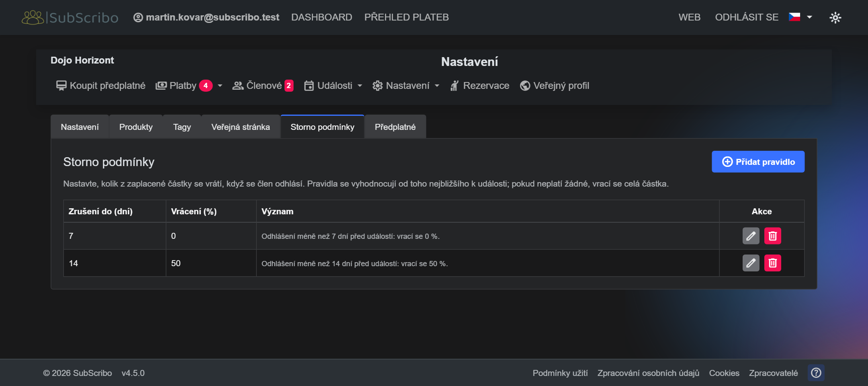Edit the 14 days rule
Viewport: 868px width, 386px height.
coord(751,263)
